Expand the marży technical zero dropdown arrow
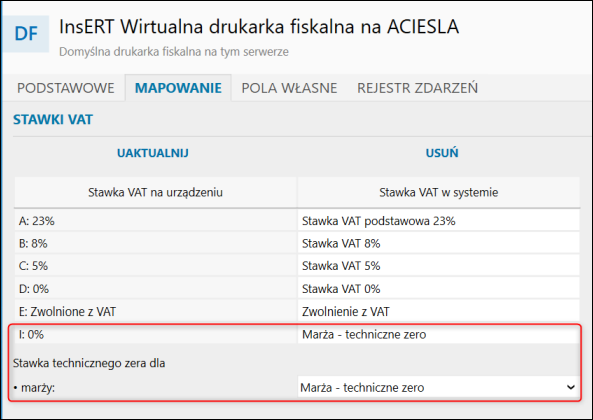Screen dimensions: 593x420 click(571, 387)
